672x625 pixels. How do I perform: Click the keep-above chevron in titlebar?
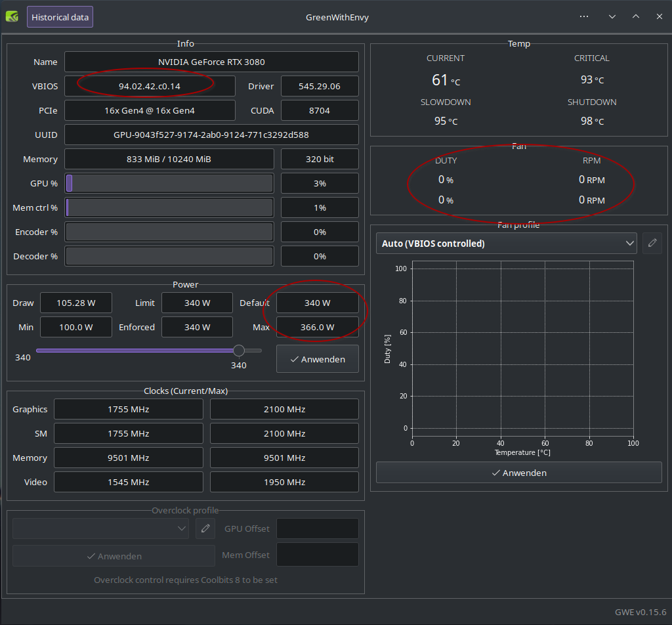click(635, 16)
